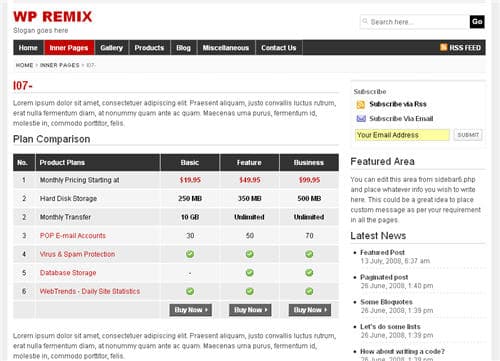Click Business plan WebTrends checkmark

coord(309,291)
